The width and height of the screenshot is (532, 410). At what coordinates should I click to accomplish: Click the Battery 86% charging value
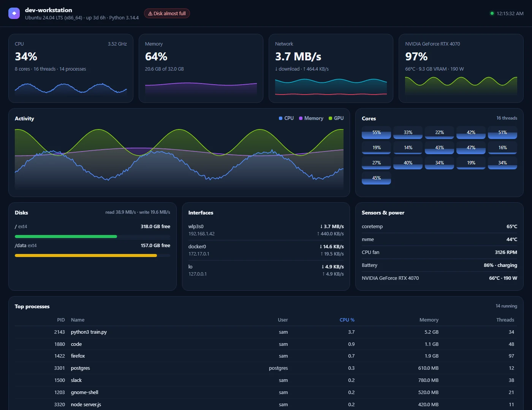[x=500, y=265]
